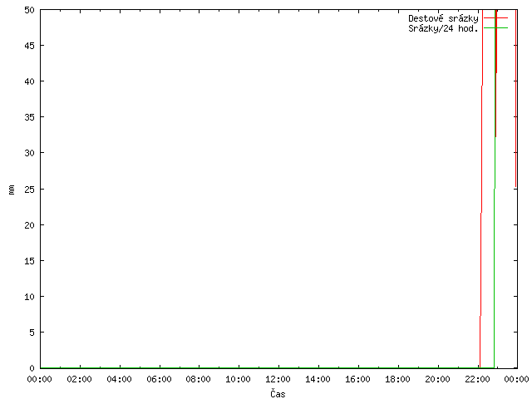Click the 20 value on y-axis
532x399 pixels.
(x=30, y=225)
